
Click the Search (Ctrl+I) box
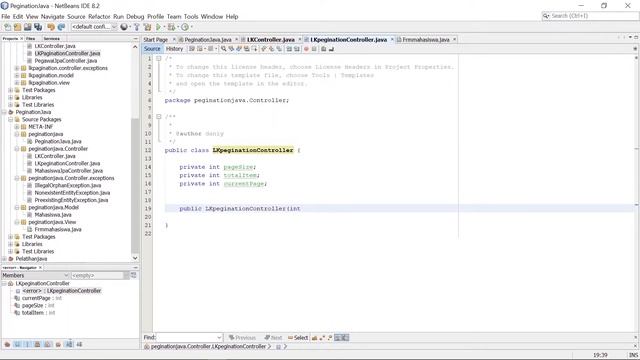(590, 16)
